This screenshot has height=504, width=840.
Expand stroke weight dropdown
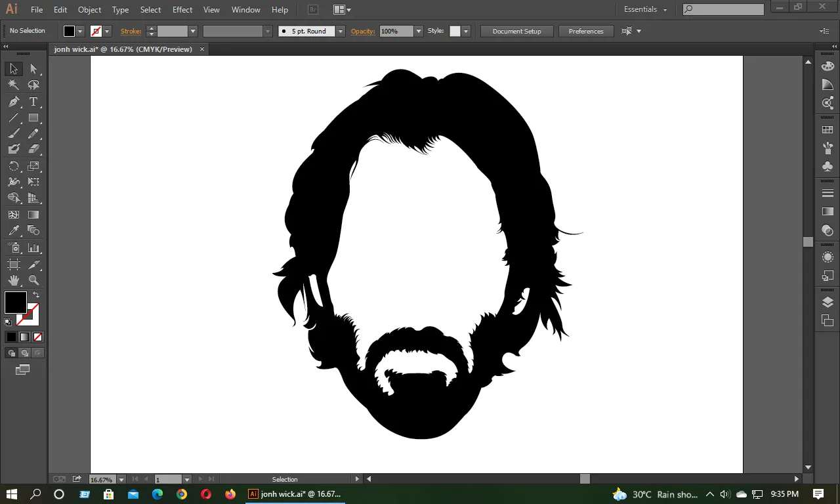193,31
